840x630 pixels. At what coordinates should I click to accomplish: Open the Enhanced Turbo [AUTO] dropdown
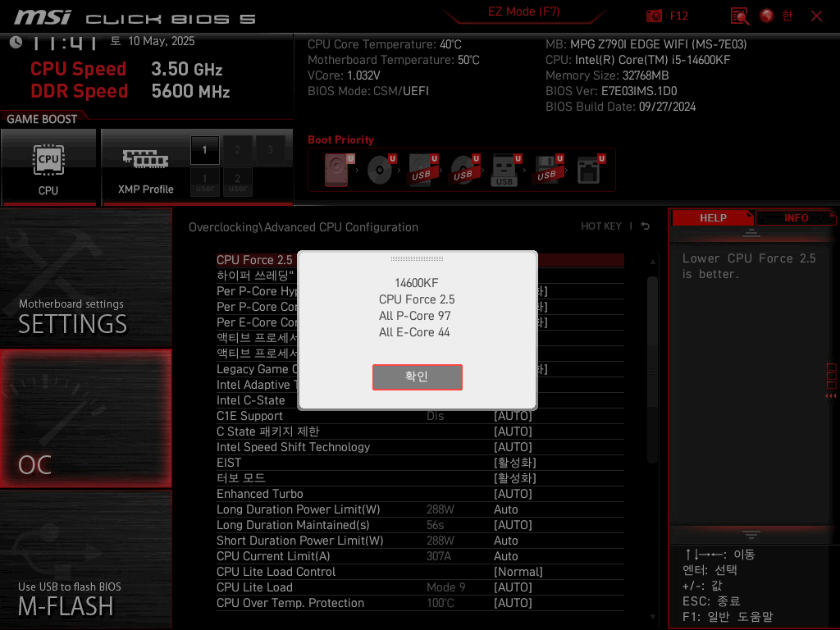pos(513,494)
